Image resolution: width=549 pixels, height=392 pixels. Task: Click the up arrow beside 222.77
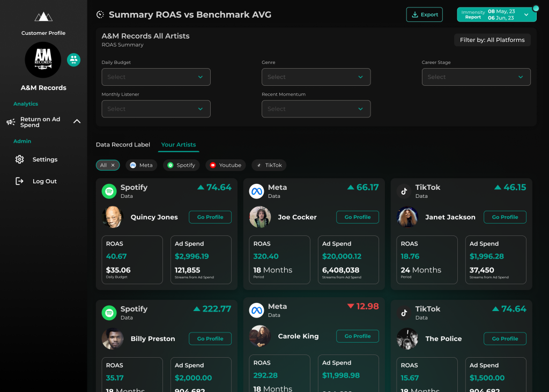[x=197, y=309]
